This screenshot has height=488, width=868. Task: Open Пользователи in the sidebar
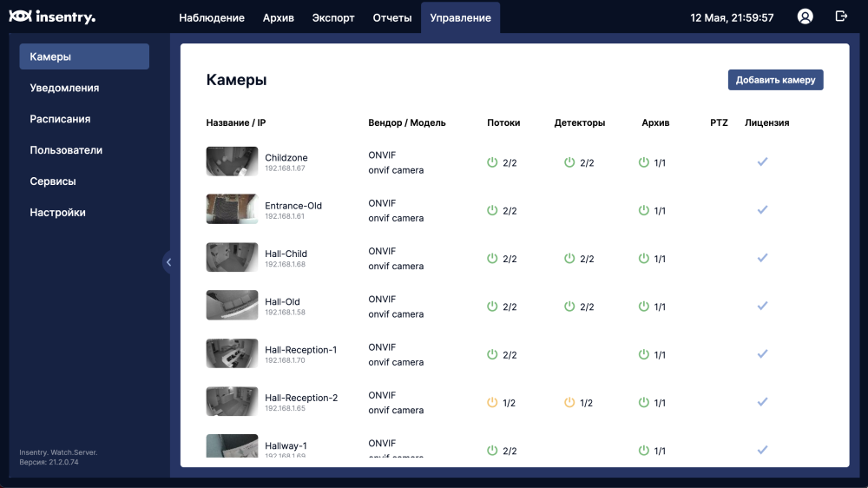click(66, 149)
